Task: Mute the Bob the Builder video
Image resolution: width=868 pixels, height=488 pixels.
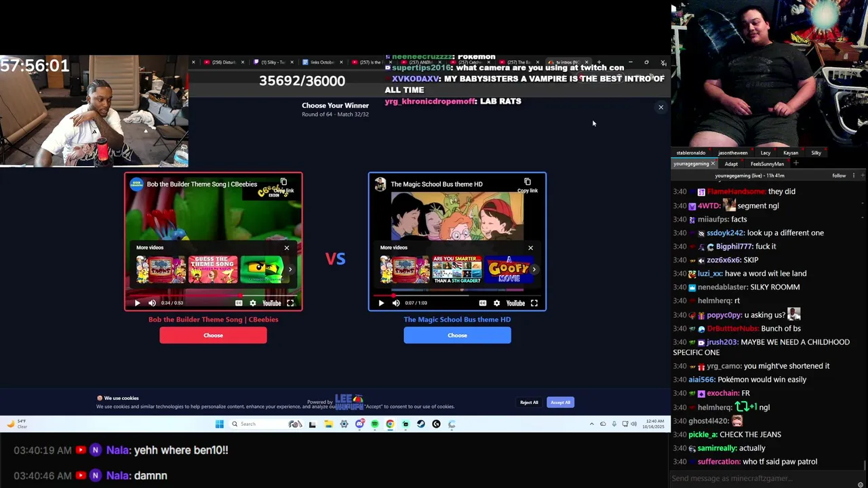Action: pyautogui.click(x=152, y=303)
